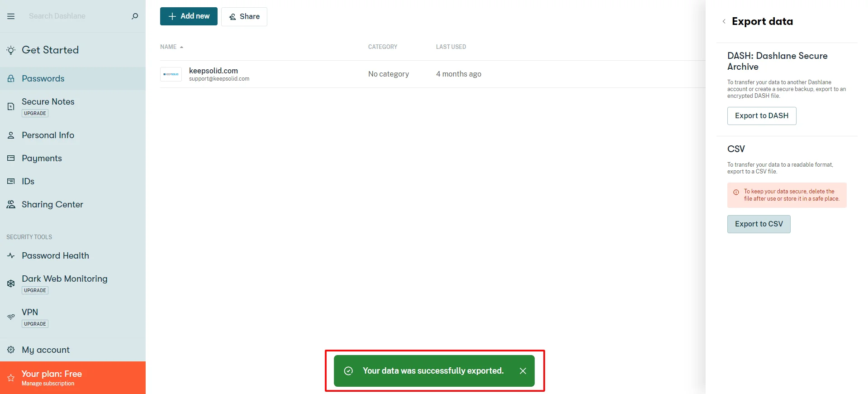Image resolution: width=868 pixels, height=394 pixels.
Task: Click the Export to CSV button
Action: pos(759,224)
